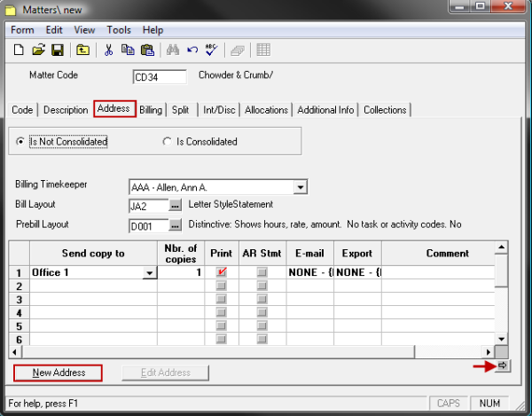
Task: Switch to the Billing tab
Action: pos(151,110)
